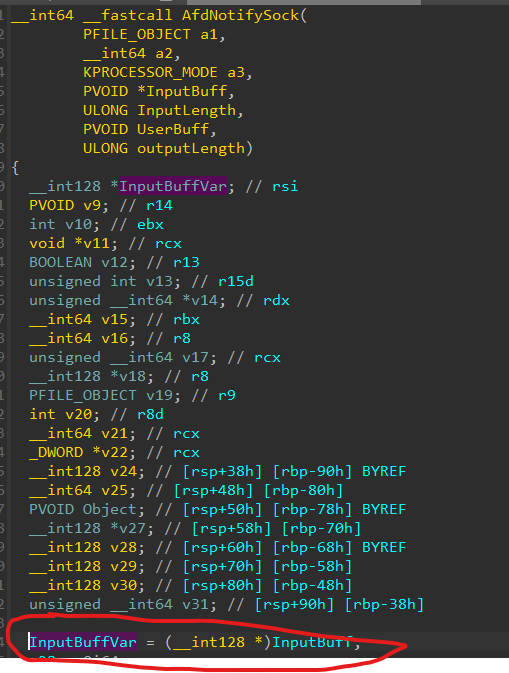Select variable v9 declaration
The width and height of the screenshot is (509, 673).
(x=69, y=205)
